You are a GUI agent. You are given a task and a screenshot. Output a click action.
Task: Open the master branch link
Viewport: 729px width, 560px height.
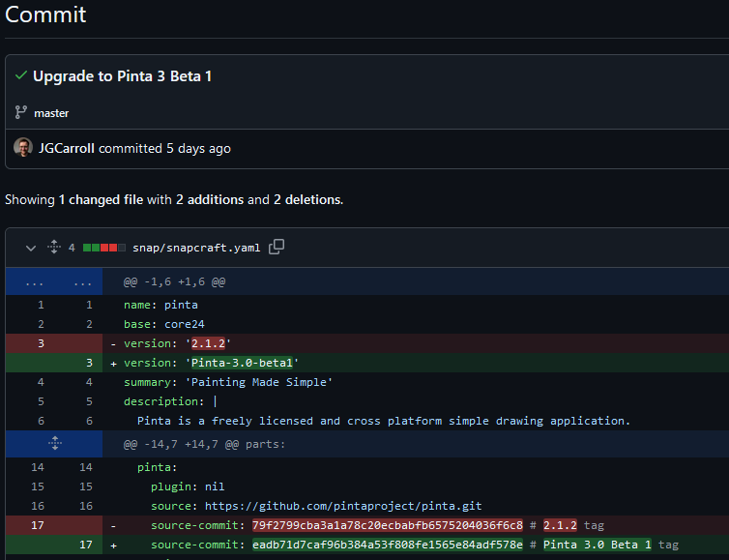(51, 113)
